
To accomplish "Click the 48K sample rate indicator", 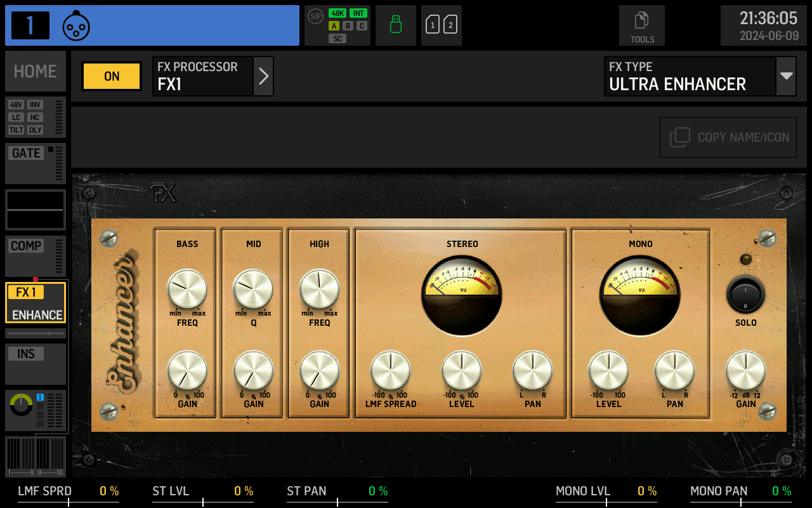I will click(337, 13).
